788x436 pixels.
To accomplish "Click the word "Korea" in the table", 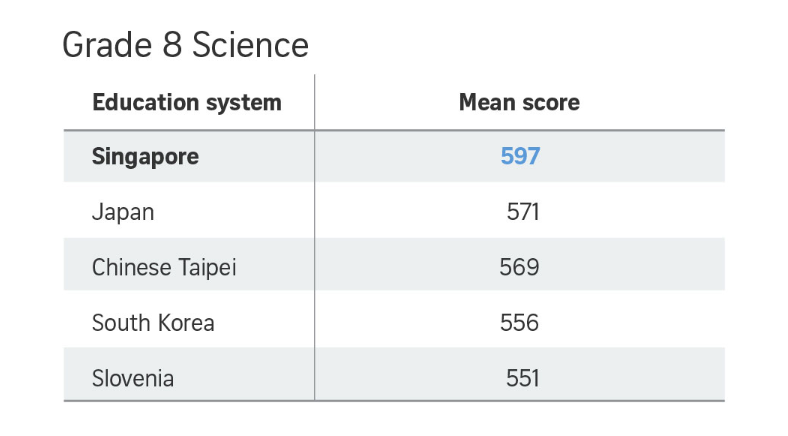I will pos(184,323).
